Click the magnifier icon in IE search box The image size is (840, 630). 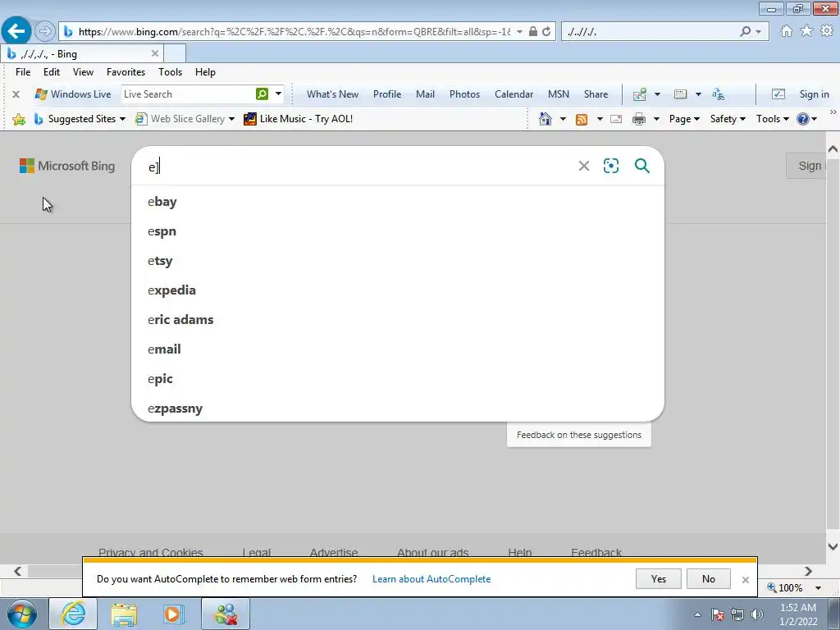[x=745, y=32]
